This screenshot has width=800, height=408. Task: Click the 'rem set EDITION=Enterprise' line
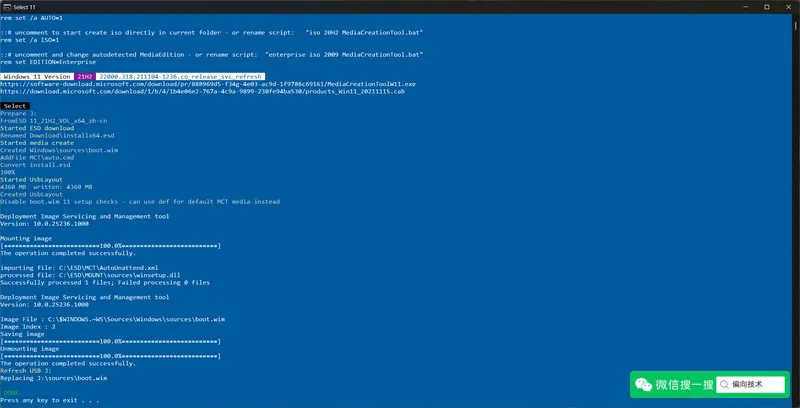pos(48,62)
